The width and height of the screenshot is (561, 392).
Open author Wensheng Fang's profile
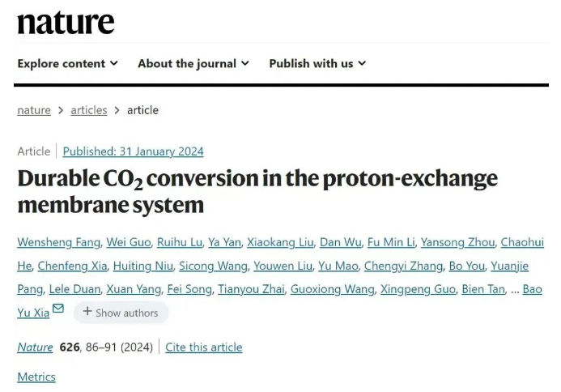[x=58, y=242]
